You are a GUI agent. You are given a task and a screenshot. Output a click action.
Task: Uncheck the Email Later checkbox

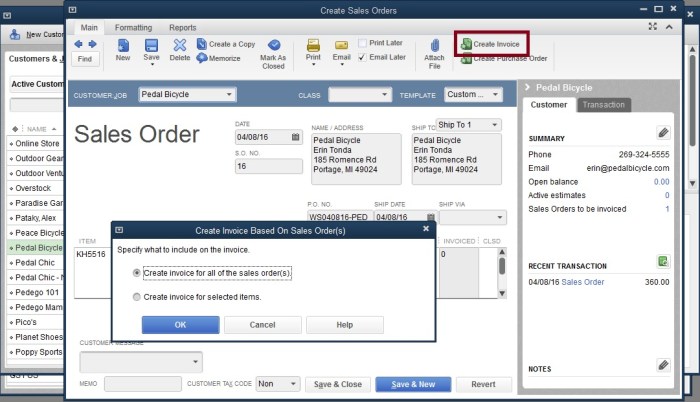(x=362, y=57)
